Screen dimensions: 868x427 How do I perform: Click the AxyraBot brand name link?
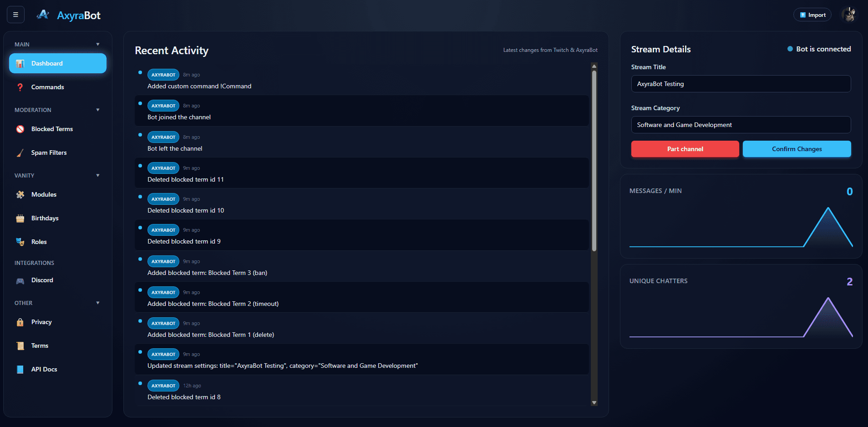(x=79, y=15)
